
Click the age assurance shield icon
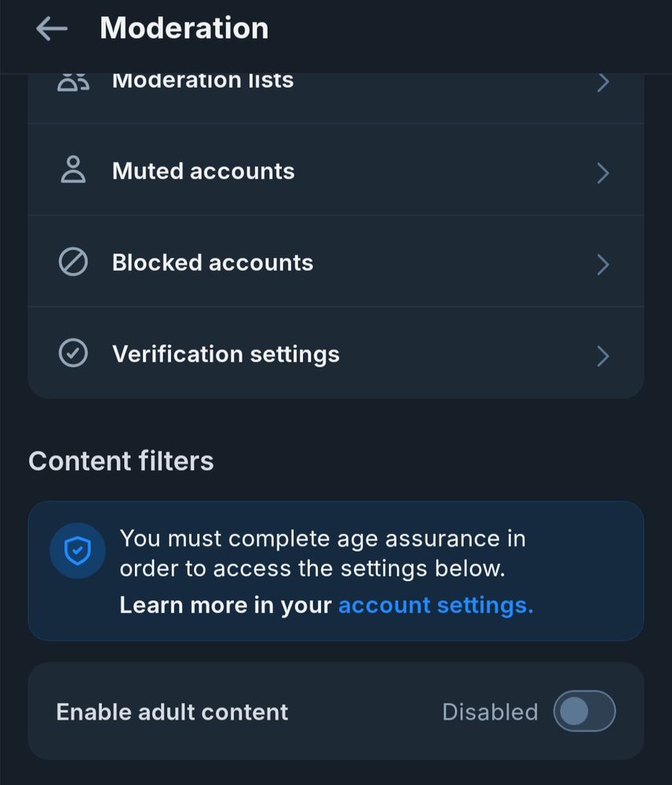(77, 552)
